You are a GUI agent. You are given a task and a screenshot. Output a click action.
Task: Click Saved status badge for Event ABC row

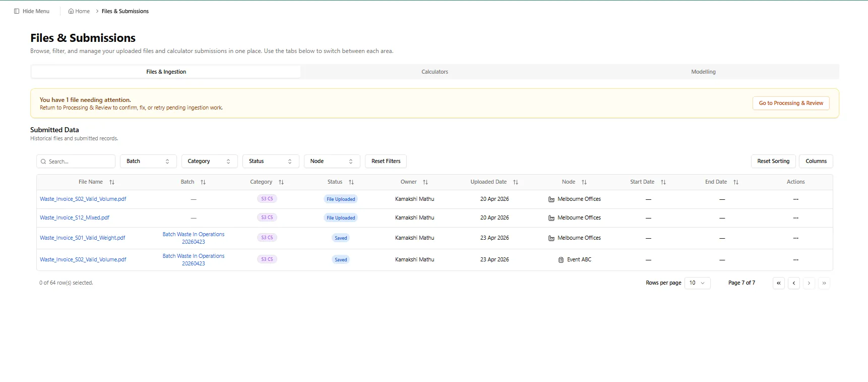click(341, 260)
